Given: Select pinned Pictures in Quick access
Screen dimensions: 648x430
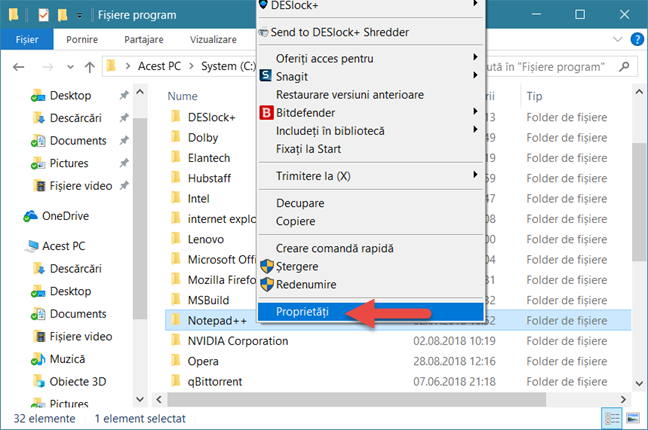Looking at the screenshot, I should pos(69,163).
